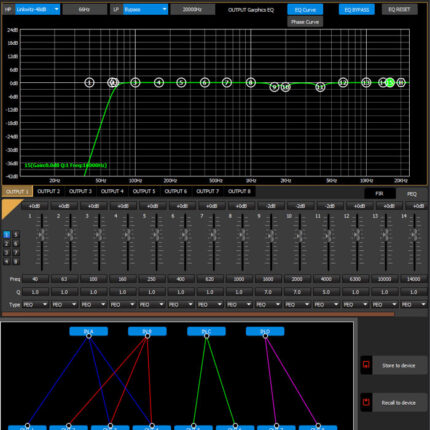
Task: Click the routing node under IN B
Action: [x=147, y=336]
